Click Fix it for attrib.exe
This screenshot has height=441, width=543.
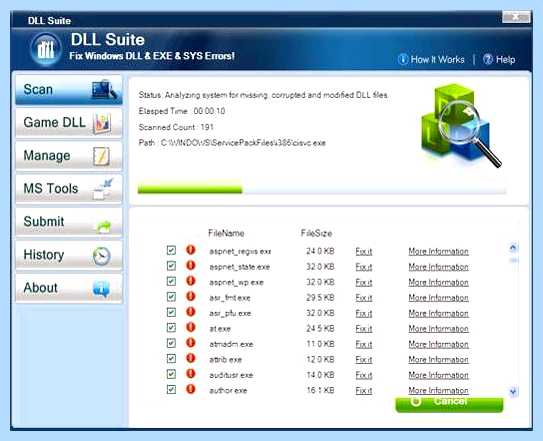coord(364,360)
